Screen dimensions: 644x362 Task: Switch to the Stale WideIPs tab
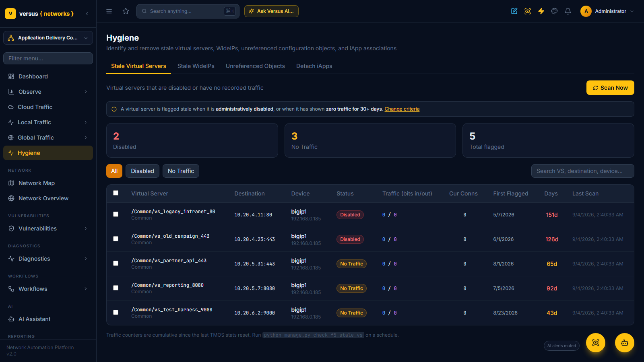[x=196, y=66]
